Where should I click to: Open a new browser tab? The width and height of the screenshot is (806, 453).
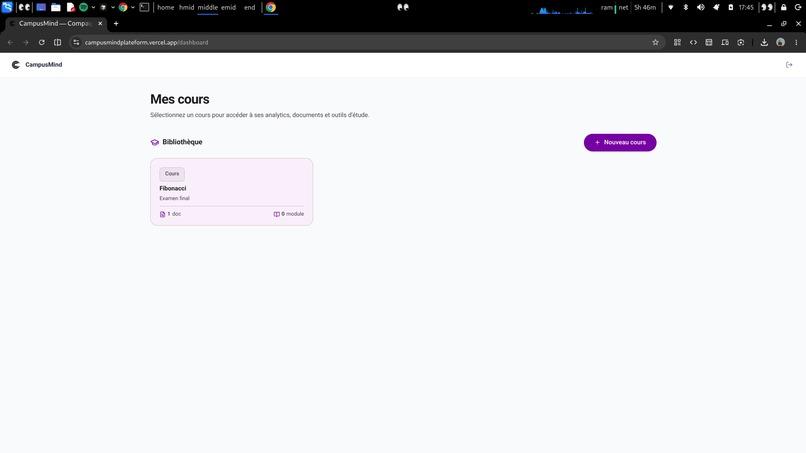click(116, 24)
